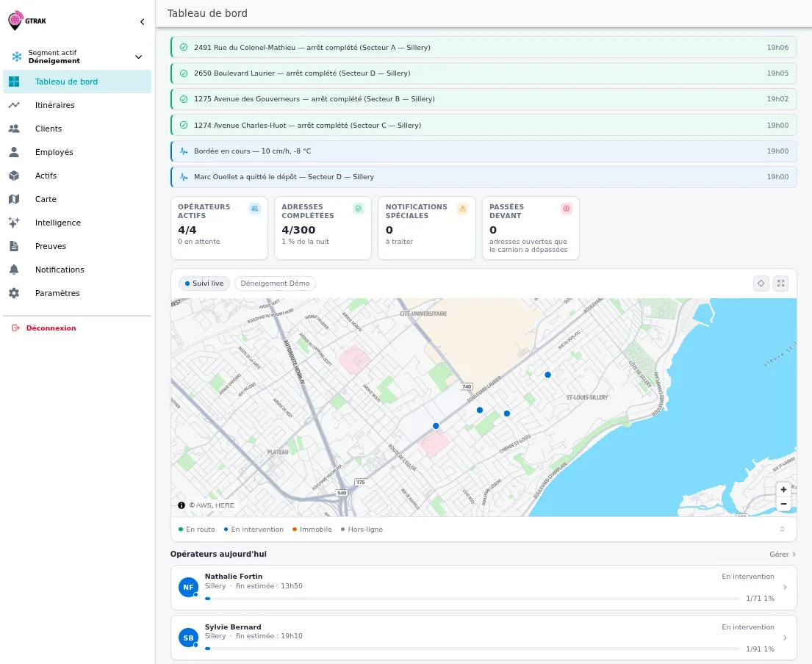Click the alert icon on Passées devant card
The height and width of the screenshot is (664, 812).
[566, 209]
